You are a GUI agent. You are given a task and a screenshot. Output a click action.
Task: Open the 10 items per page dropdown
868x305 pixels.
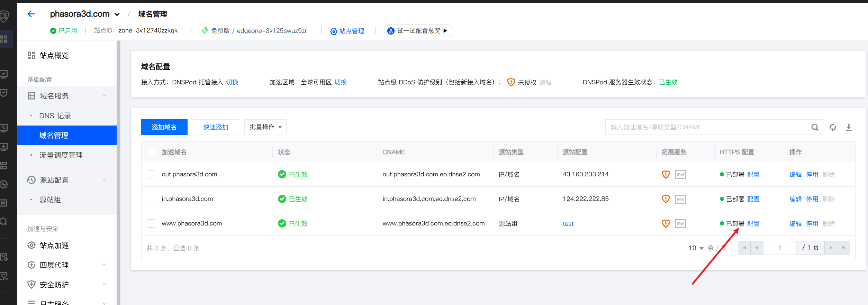point(696,248)
